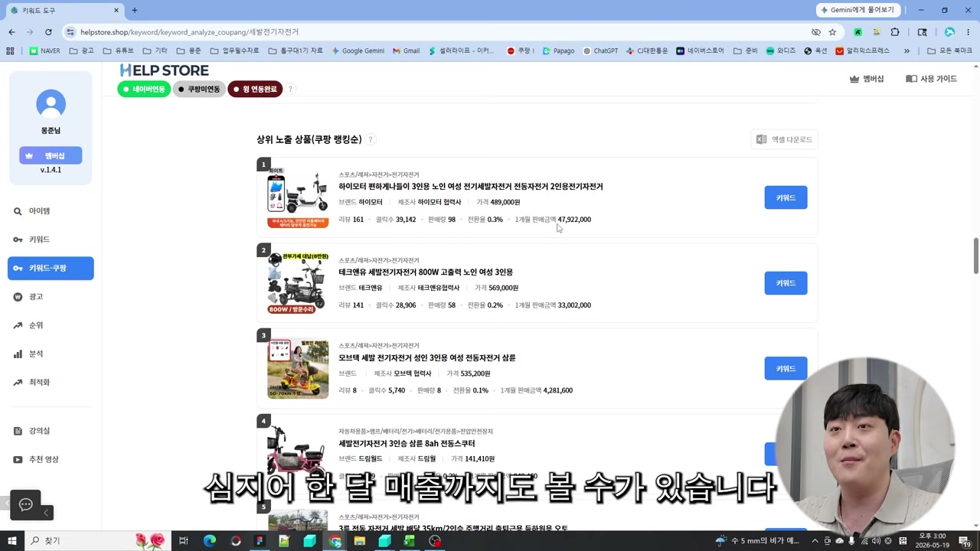The height and width of the screenshot is (551, 980).
Task: Open the 하이모터 electric tricycle product thumbnail
Action: [x=298, y=197]
